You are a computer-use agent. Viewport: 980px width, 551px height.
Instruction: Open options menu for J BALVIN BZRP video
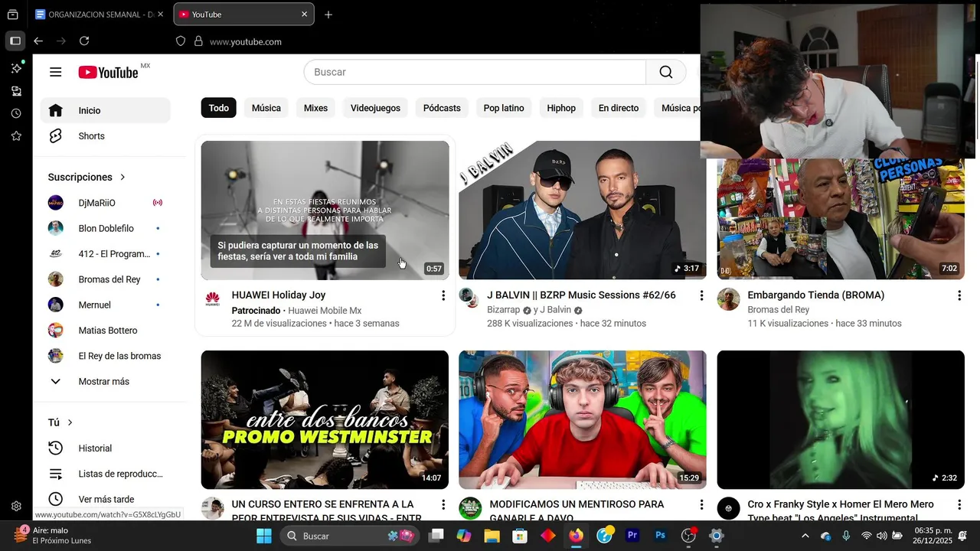tap(701, 295)
